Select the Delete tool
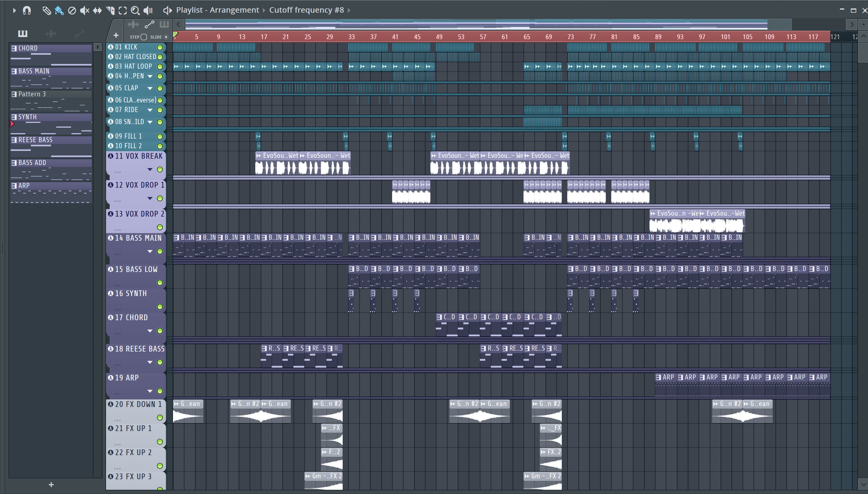 pyautogui.click(x=72, y=11)
